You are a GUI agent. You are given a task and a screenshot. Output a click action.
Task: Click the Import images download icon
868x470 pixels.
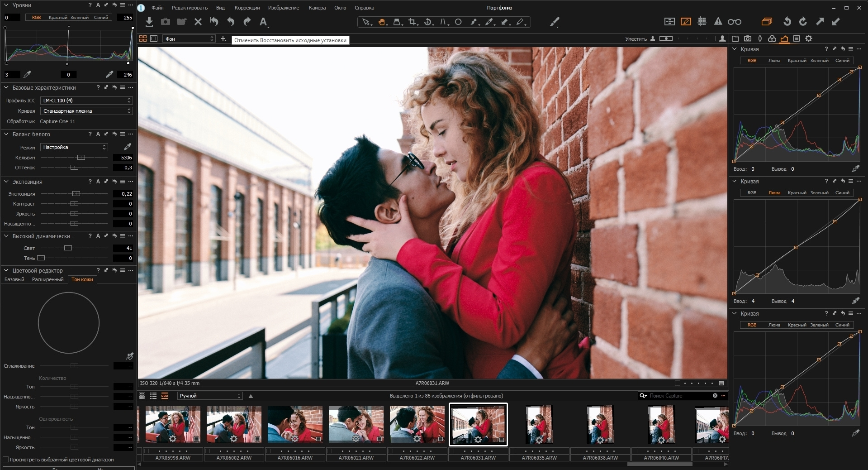point(149,22)
